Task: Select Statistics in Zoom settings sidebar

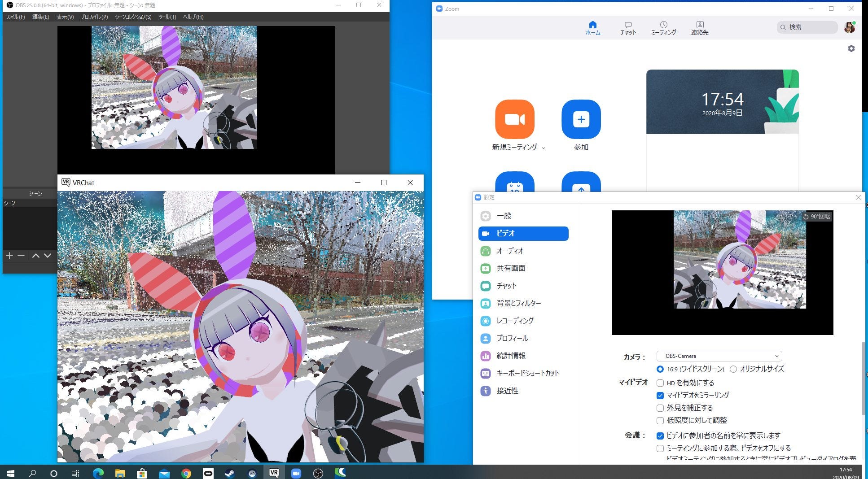Action: (x=523, y=356)
